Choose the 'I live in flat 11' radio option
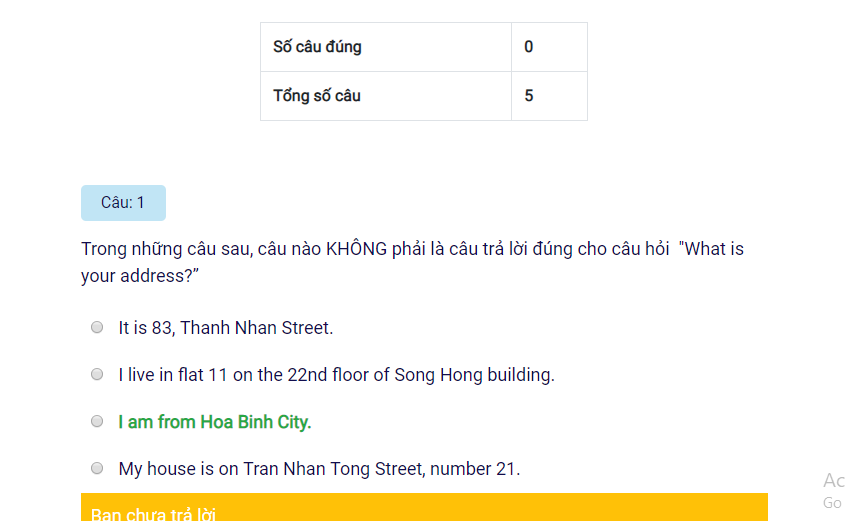 (97, 374)
